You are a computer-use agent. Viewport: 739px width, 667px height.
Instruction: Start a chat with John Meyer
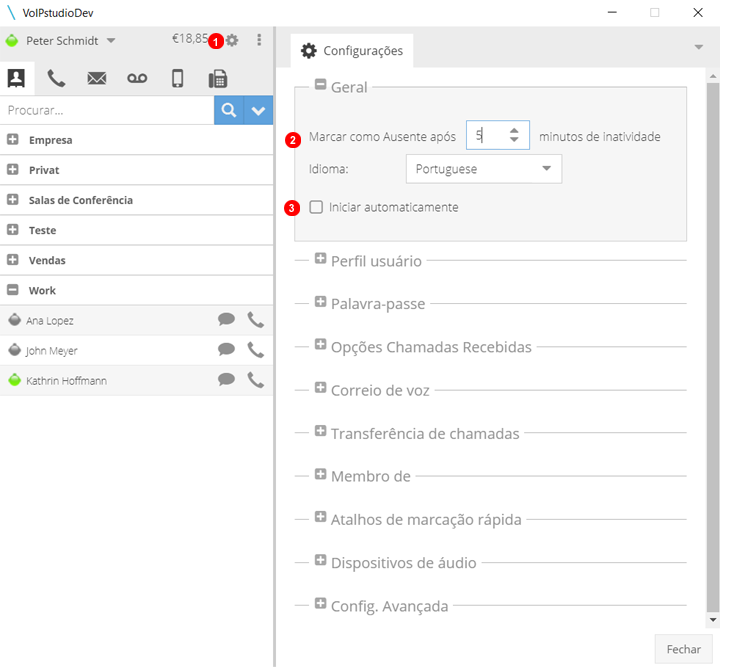226,349
